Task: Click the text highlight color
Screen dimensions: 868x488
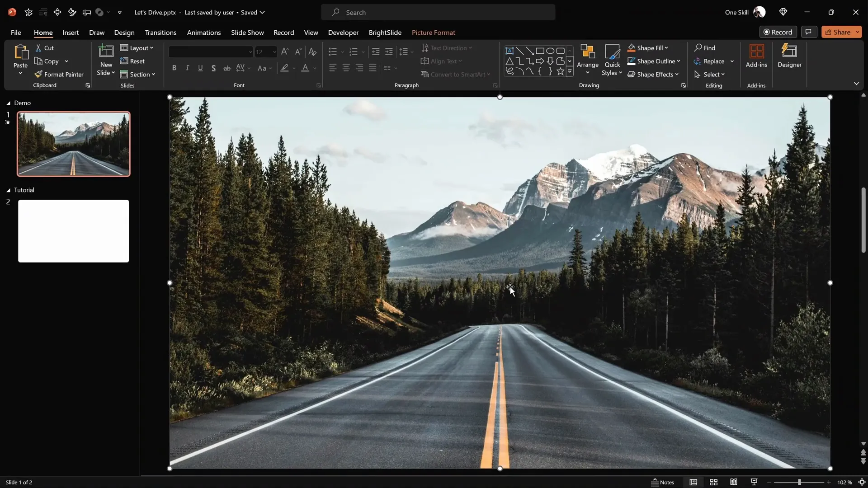Action: (284, 68)
